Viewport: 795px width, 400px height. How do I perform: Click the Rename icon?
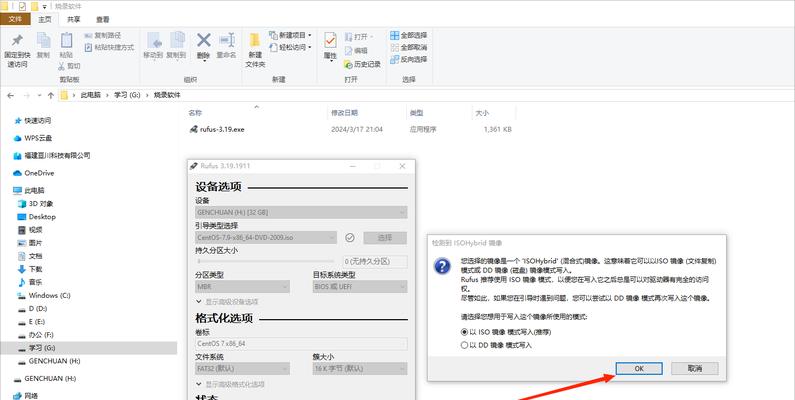(x=227, y=41)
